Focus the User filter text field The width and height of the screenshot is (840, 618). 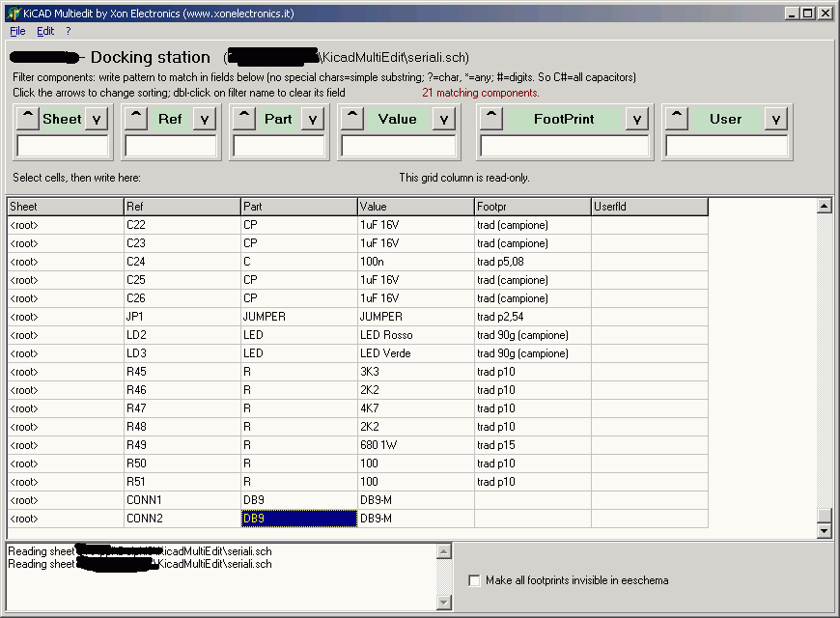pyautogui.click(x=727, y=146)
